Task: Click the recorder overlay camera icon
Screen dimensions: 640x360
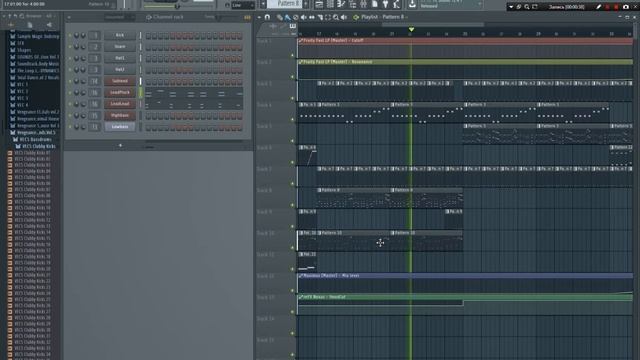Action: click(626, 7)
